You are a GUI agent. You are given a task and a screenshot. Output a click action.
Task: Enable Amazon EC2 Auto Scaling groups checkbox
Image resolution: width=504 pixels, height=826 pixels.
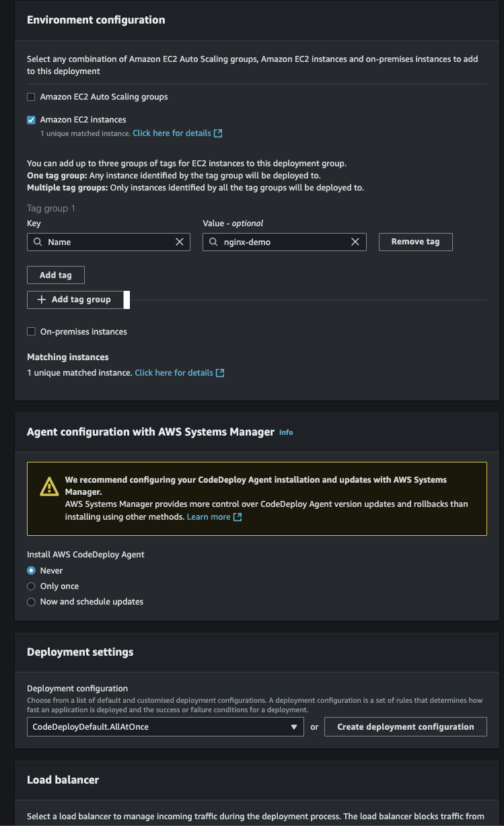pyautogui.click(x=31, y=97)
